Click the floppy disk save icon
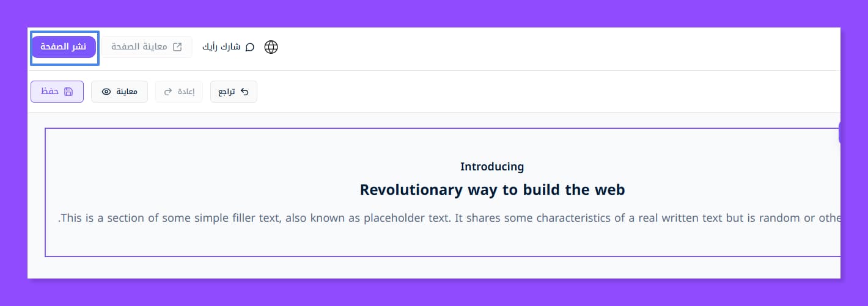The height and width of the screenshot is (306, 868). pos(68,92)
